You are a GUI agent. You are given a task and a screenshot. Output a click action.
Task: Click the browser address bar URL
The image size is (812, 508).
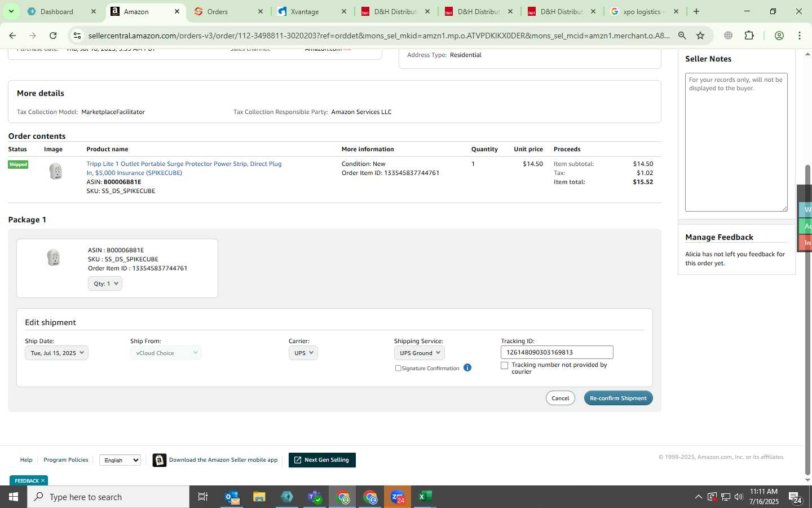click(379, 36)
